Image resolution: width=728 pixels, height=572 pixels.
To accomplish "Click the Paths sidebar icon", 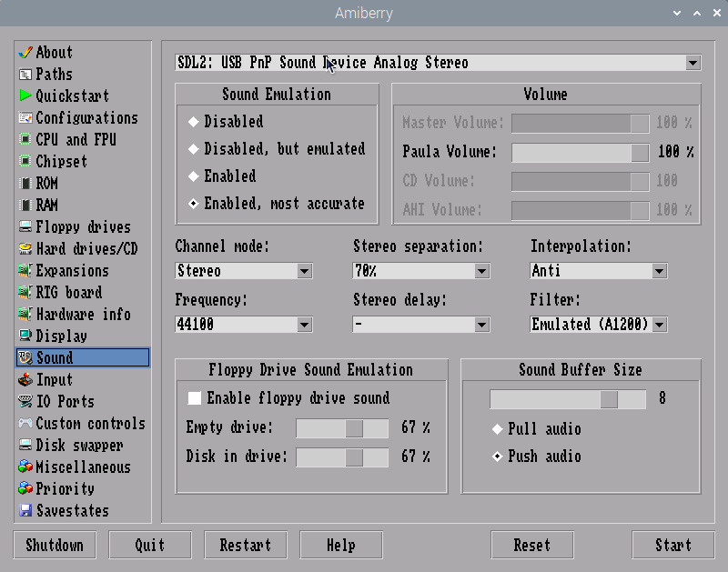I will click(25, 75).
